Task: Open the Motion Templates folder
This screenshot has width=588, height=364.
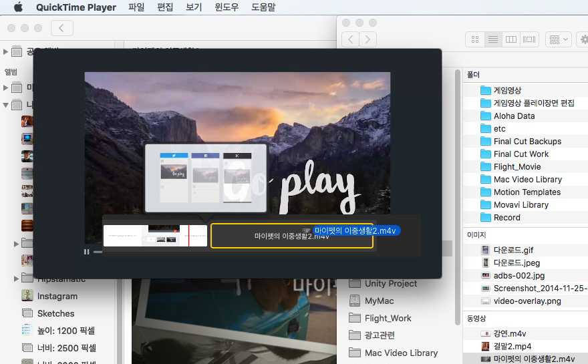Action: [527, 192]
